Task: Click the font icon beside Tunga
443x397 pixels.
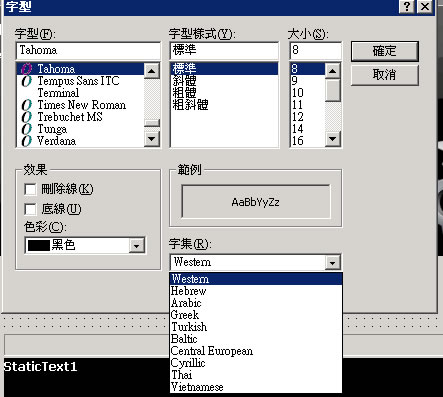Action: click(x=26, y=129)
